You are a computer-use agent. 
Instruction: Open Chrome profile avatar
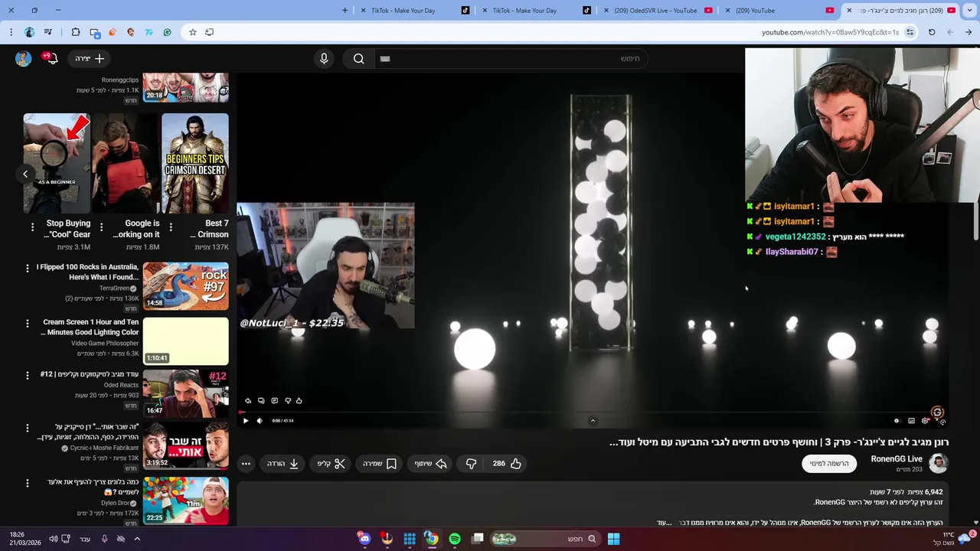tap(30, 32)
